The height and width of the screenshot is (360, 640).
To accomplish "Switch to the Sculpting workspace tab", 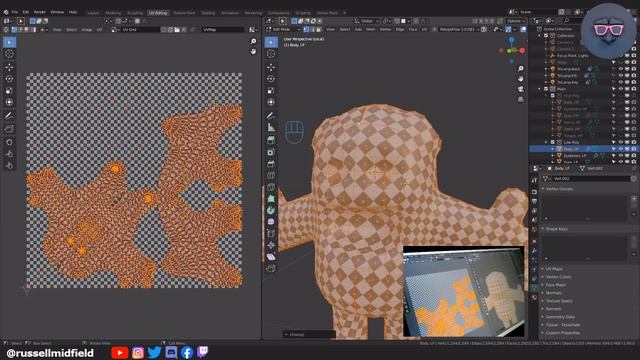I will (x=135, y=13).
